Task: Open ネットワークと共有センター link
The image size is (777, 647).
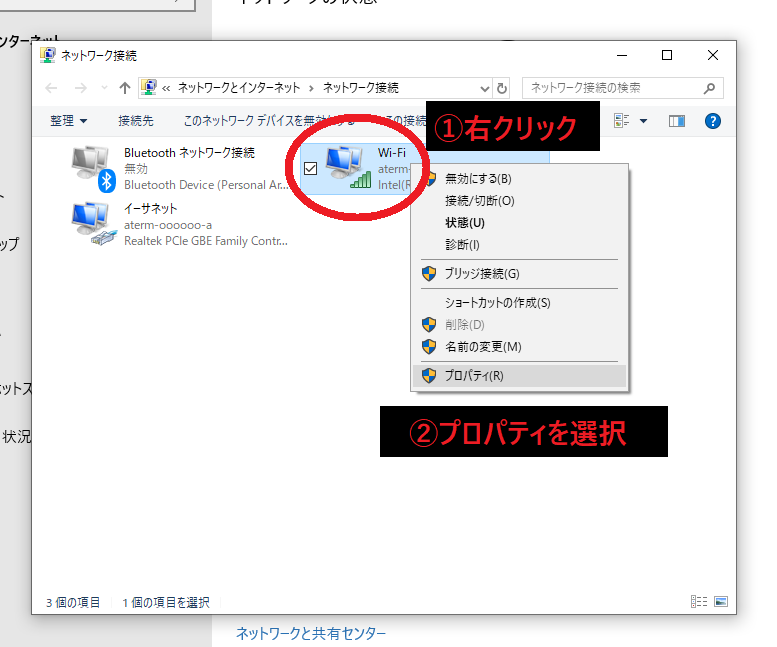Action: click(311, 633)
